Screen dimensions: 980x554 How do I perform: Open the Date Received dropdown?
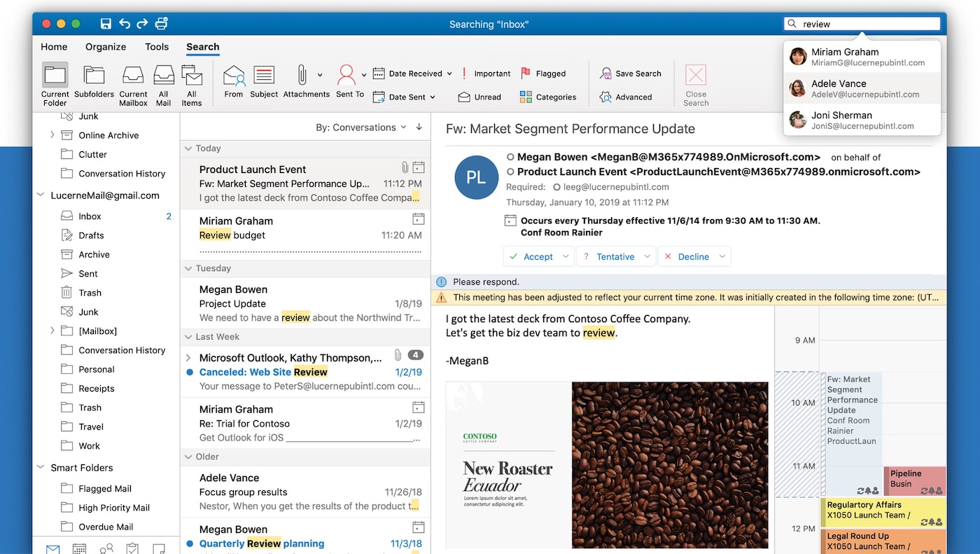coord(412,74)
